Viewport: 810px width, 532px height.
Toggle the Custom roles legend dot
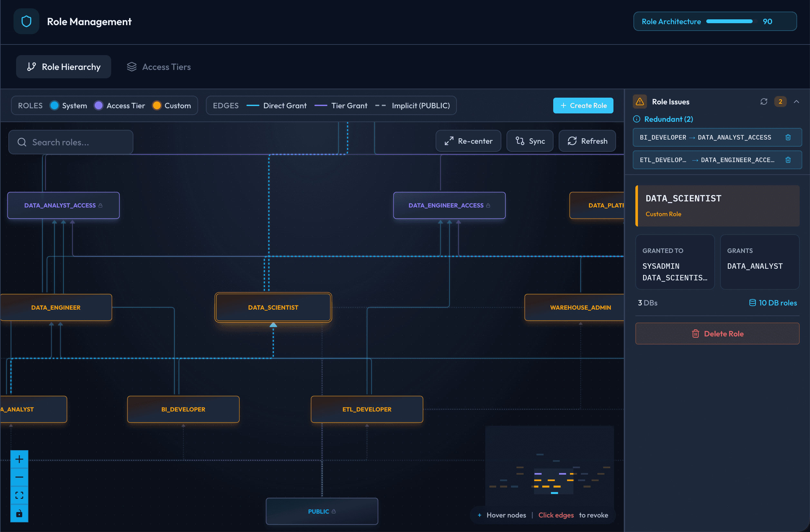[157, 105]
